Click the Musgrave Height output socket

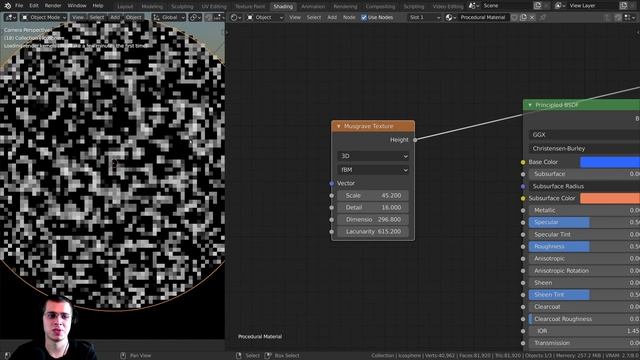point(415,140)
